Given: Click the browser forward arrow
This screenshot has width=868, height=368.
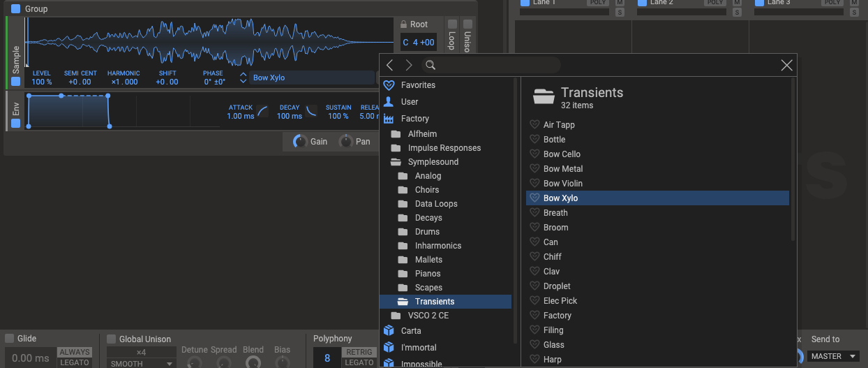Looking at the screenshot, I should point(409,65).
